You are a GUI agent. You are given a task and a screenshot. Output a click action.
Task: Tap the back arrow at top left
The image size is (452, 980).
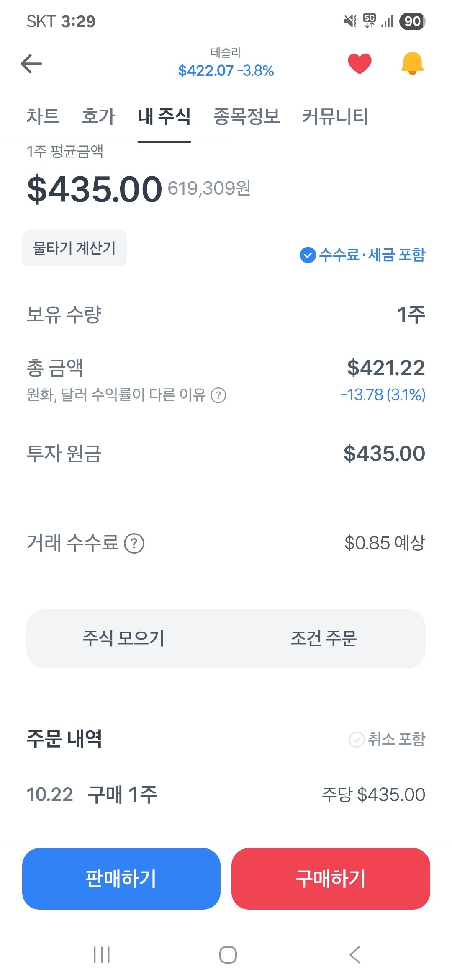(31, 64)
